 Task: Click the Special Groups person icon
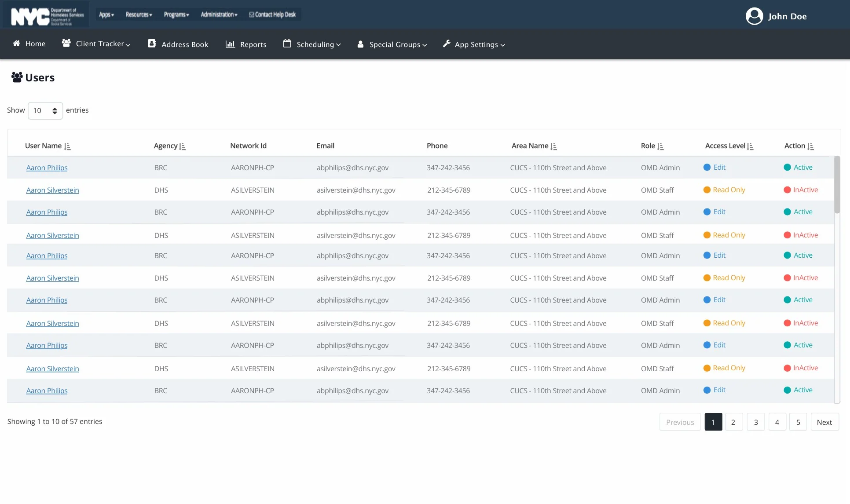pos(360,44)
